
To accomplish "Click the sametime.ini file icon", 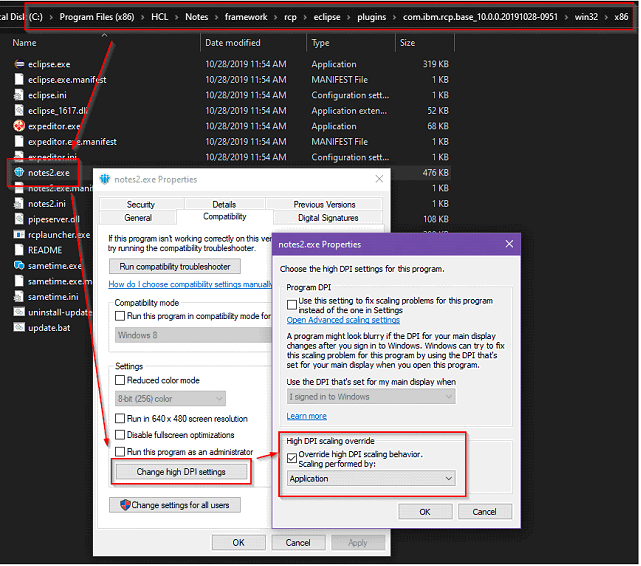I will 18,296.
